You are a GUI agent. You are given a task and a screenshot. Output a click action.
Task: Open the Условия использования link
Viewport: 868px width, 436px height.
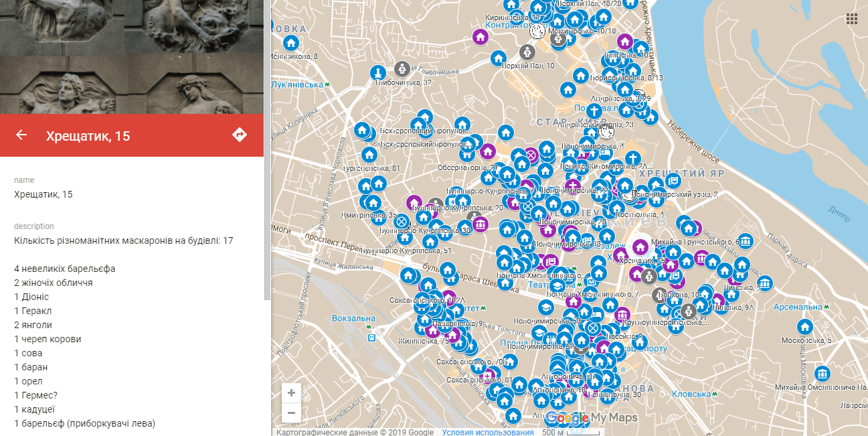point(488,432)
